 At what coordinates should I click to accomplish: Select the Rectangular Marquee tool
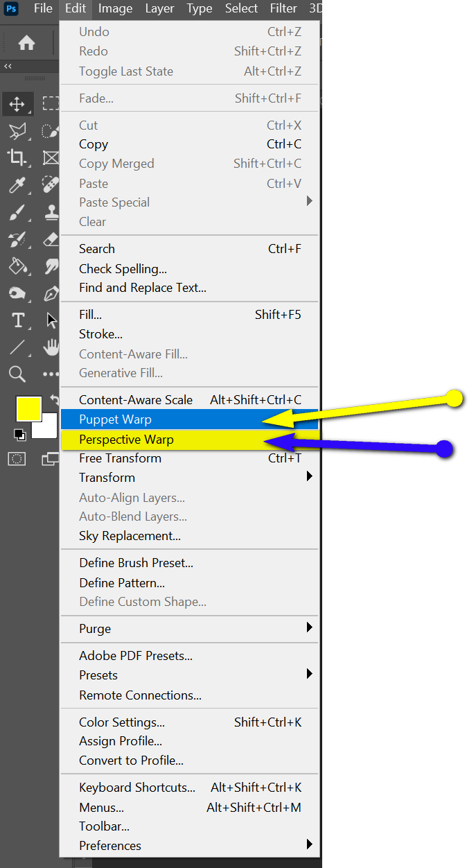click(x=51, y=104)
